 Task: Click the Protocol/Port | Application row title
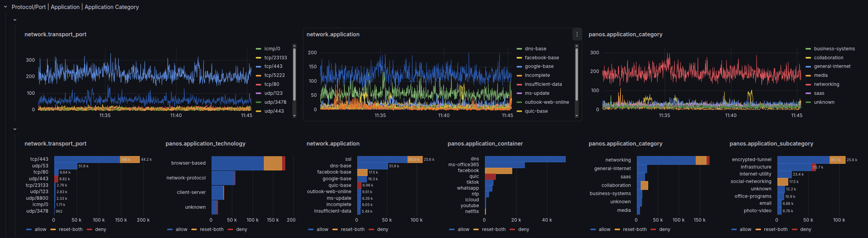[75, 7]
